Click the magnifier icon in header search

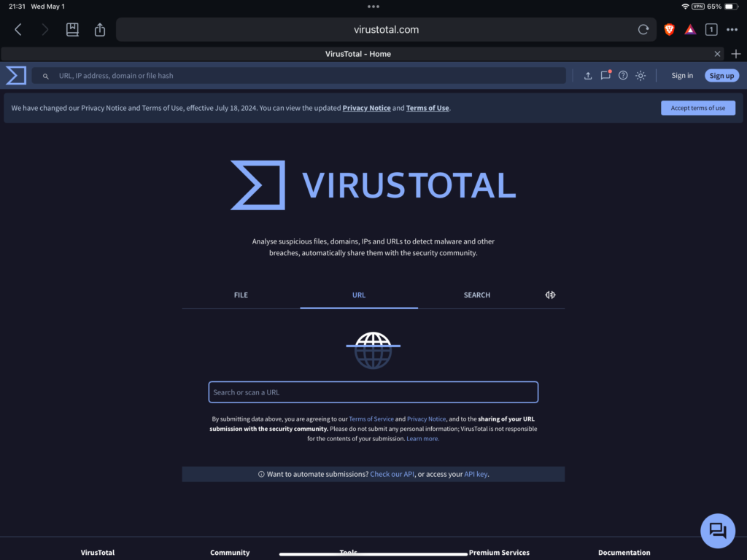coord(46,76)
